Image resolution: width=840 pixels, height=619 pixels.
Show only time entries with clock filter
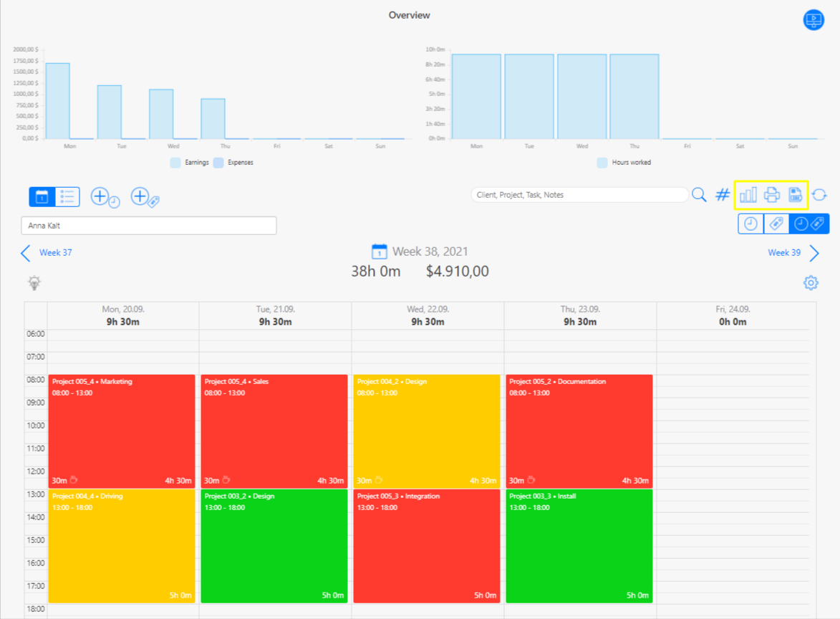750,224
